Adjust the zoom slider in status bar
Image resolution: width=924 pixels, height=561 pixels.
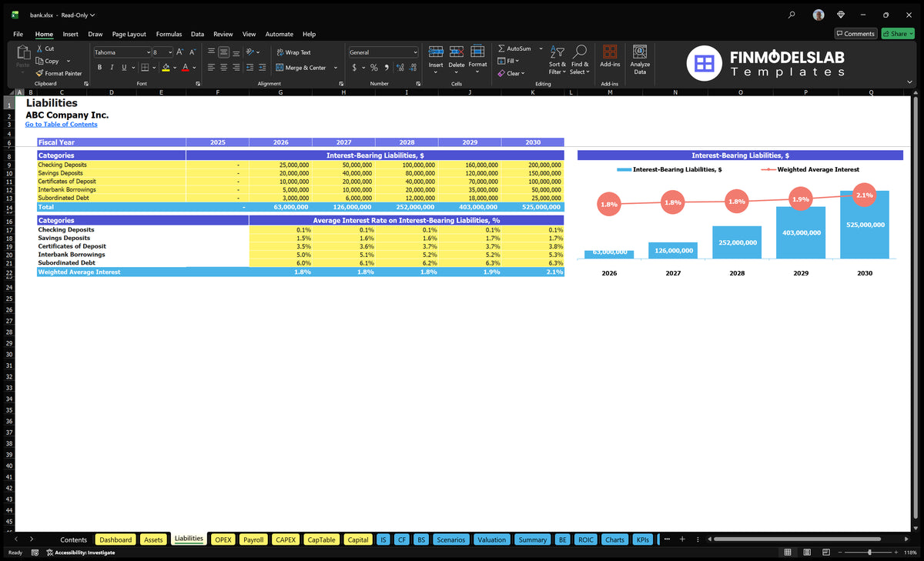point(870,553)
